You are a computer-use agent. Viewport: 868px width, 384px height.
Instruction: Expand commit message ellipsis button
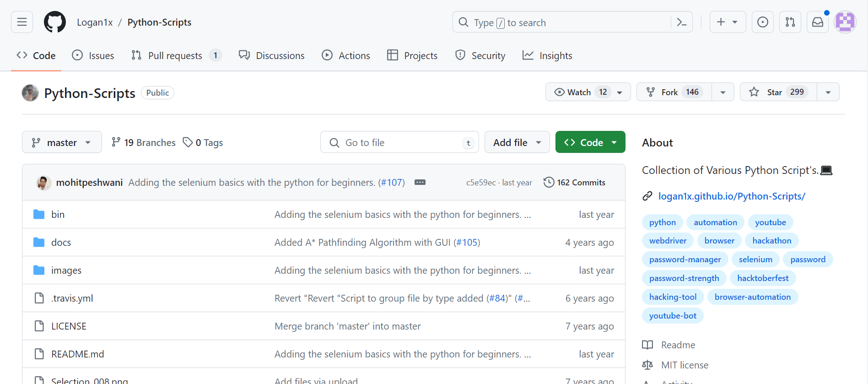click(x=420, y=182)
